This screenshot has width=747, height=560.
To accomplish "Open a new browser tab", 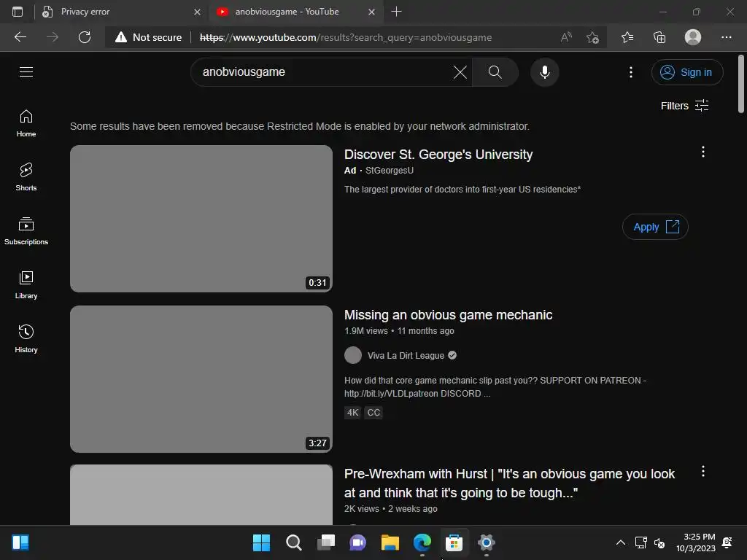I will (x=396, y=12).
